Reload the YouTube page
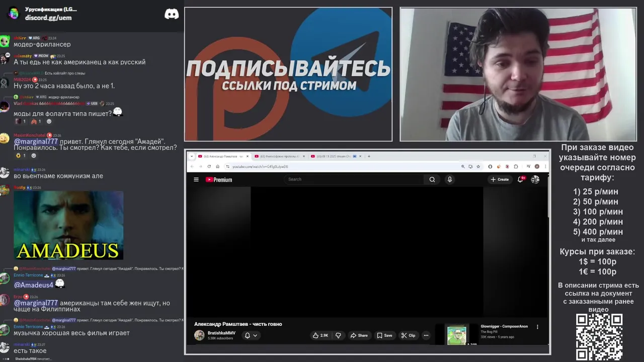 pos(209,166)
